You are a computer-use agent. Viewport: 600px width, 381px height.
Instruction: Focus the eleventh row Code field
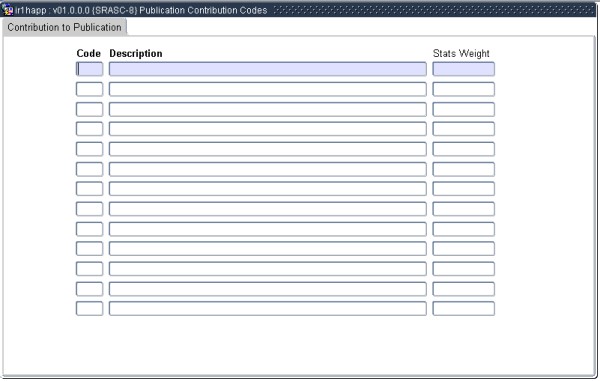click(90, 269)
